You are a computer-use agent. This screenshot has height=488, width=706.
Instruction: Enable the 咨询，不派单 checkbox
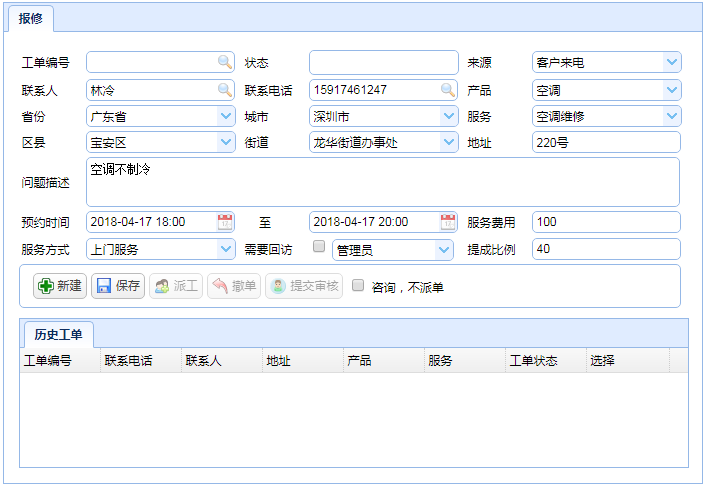[358, 285]
